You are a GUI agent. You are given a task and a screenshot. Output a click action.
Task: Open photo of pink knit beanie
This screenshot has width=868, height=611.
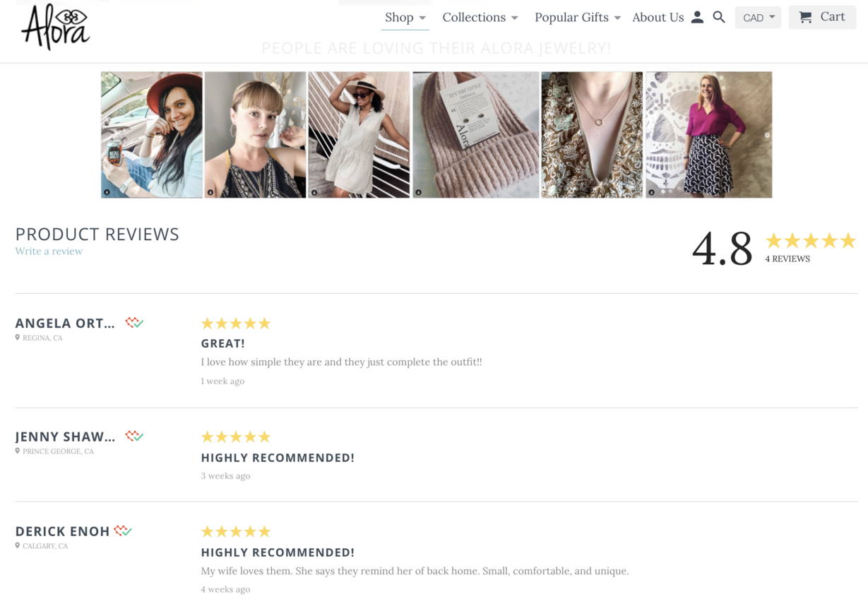[476, 134]
